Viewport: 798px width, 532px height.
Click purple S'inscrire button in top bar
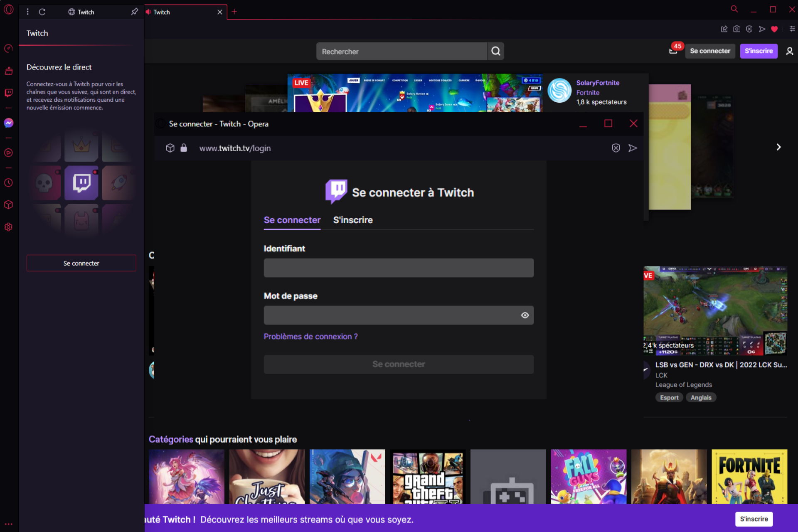tap(759, 51)
